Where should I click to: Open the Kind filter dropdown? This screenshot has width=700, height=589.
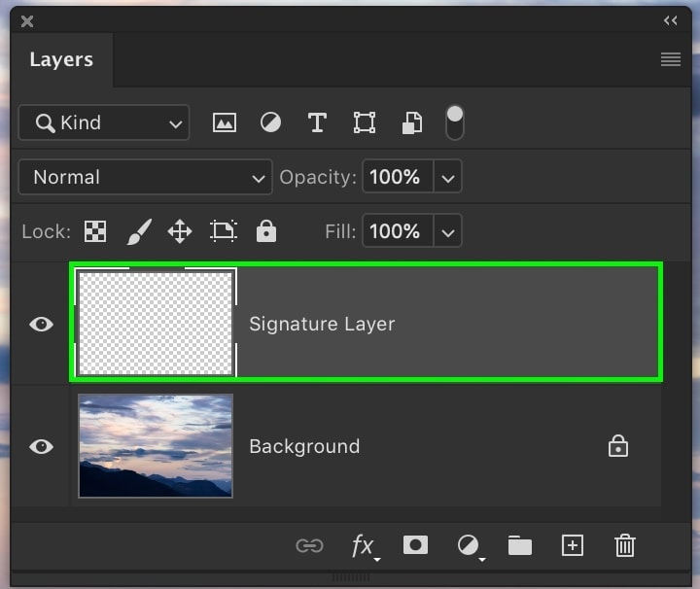tap(104, 122)
